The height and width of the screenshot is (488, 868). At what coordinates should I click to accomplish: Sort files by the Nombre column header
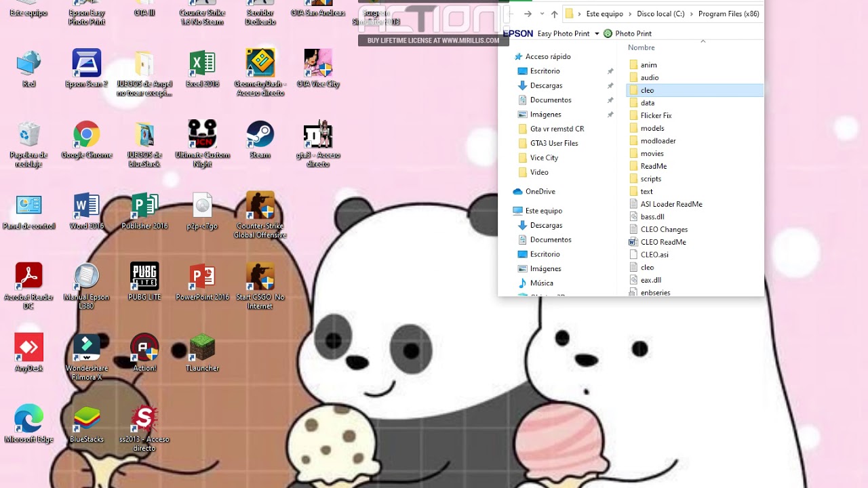(641, 47)
